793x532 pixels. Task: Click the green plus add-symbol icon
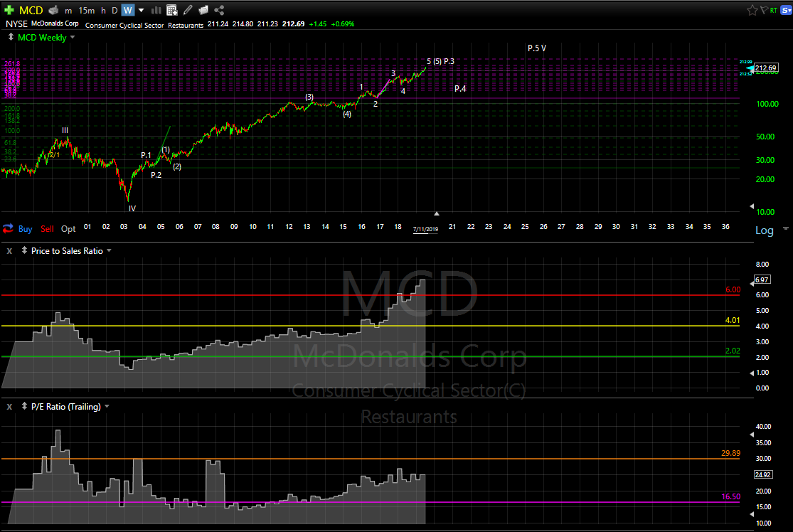pos(9,10)
